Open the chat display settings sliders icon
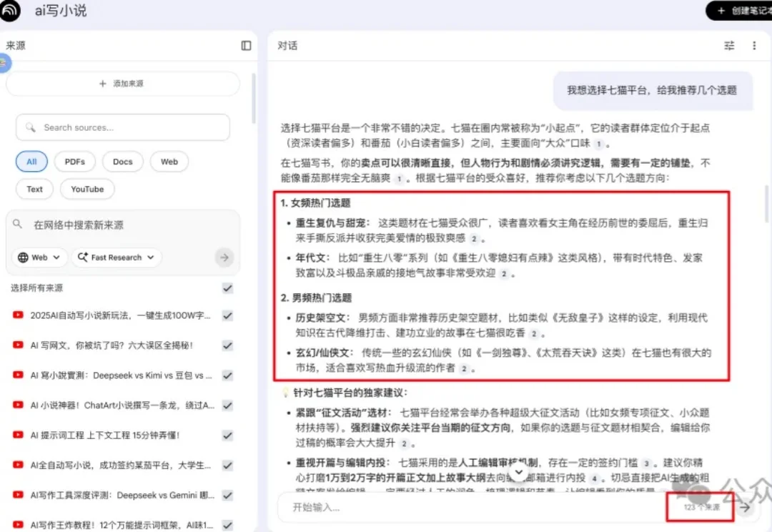This screenshot has width=772, height=532. (729, 46)
